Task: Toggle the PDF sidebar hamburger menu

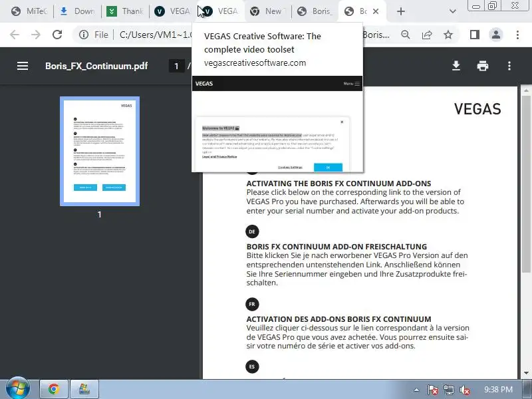Action: coord(23,66)
